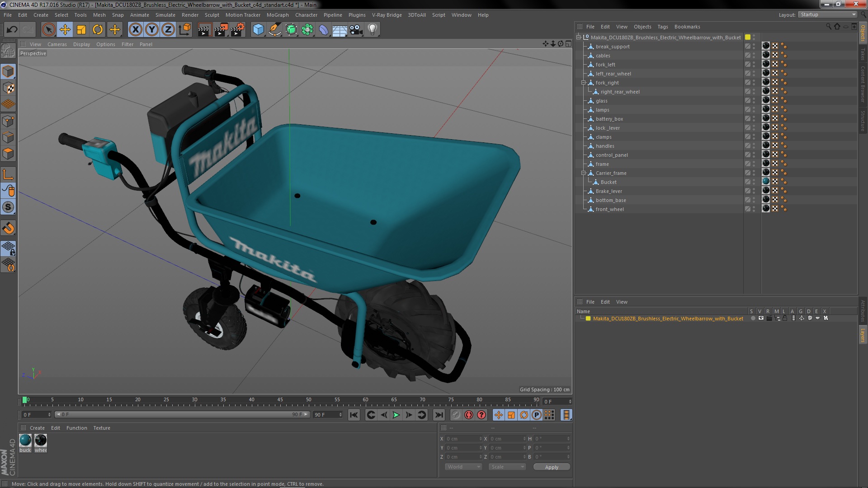Image resolution: width=868 pixels, height=488 pixels.
Task: Collapse the fork_right tree node
Action: click(584, 83)
